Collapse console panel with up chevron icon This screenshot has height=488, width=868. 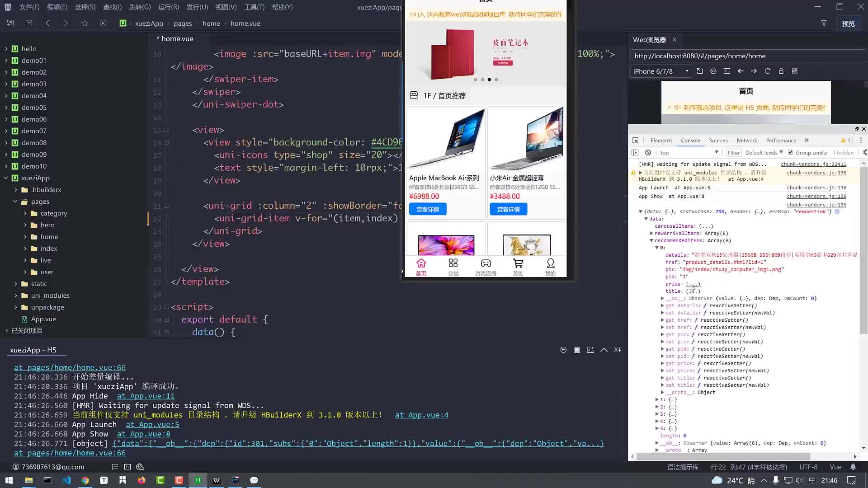(604, 350)
